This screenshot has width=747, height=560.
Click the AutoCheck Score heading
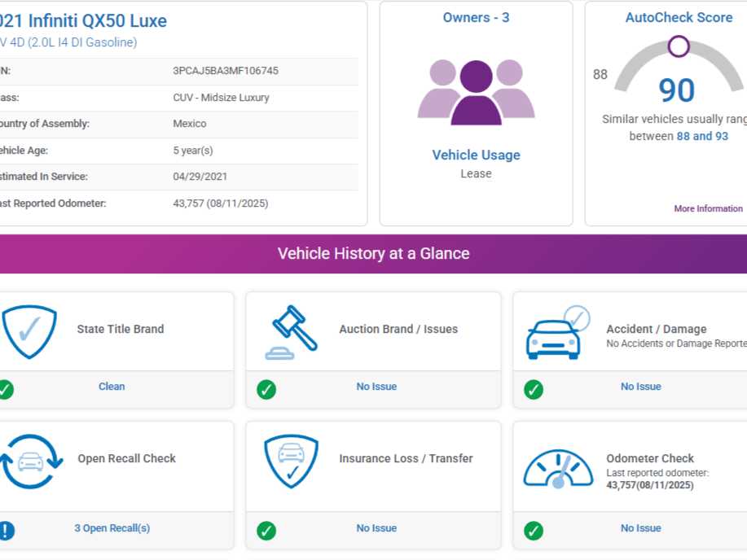(678, 17)
